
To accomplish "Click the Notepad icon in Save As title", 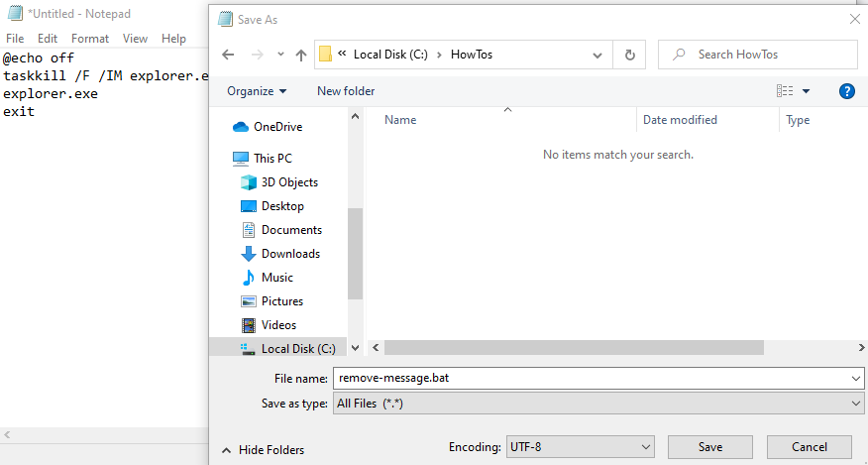I will coord(225,20).
